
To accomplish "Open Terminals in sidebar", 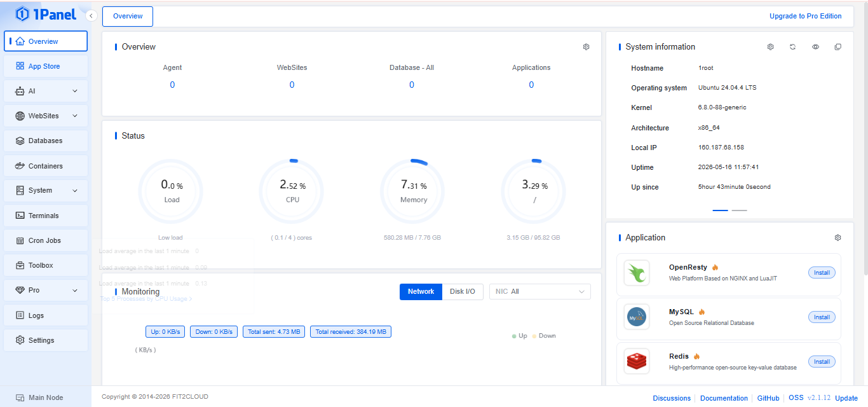I will (46, 216).
